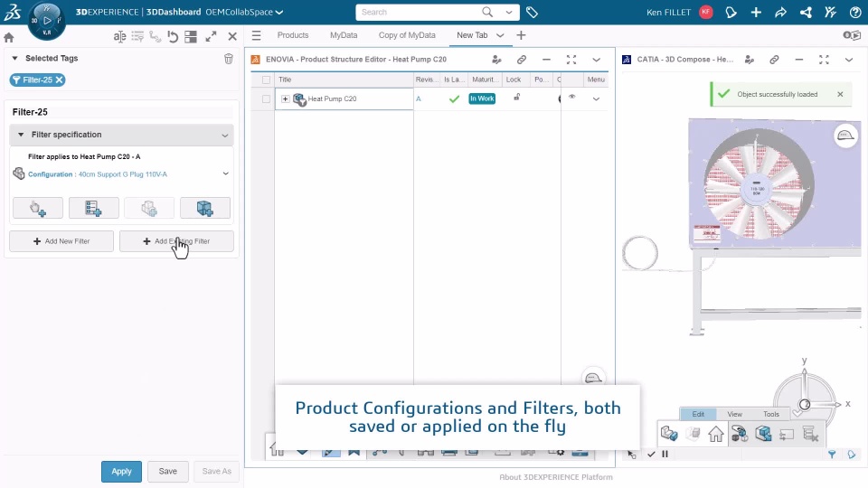Click Add New Filter button
The image size is (868, 488).
[x=61, y=241]
